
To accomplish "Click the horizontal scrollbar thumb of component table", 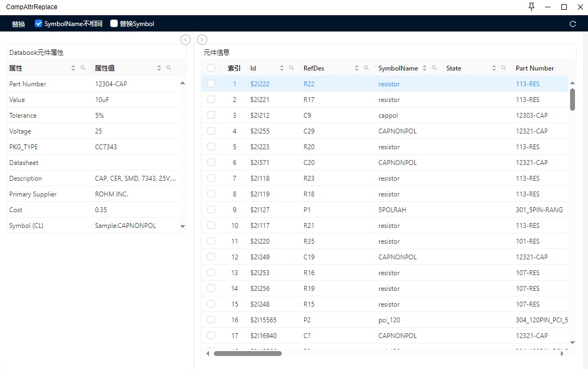I will coord(248,353).
